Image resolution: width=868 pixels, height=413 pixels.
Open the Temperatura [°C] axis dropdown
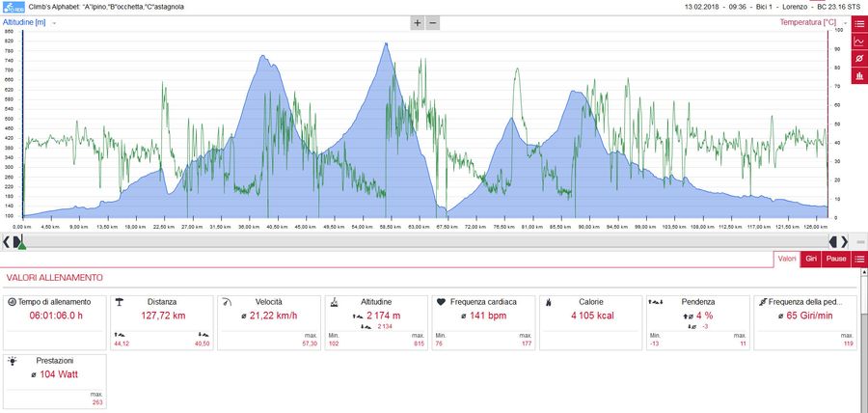point(845,23)
